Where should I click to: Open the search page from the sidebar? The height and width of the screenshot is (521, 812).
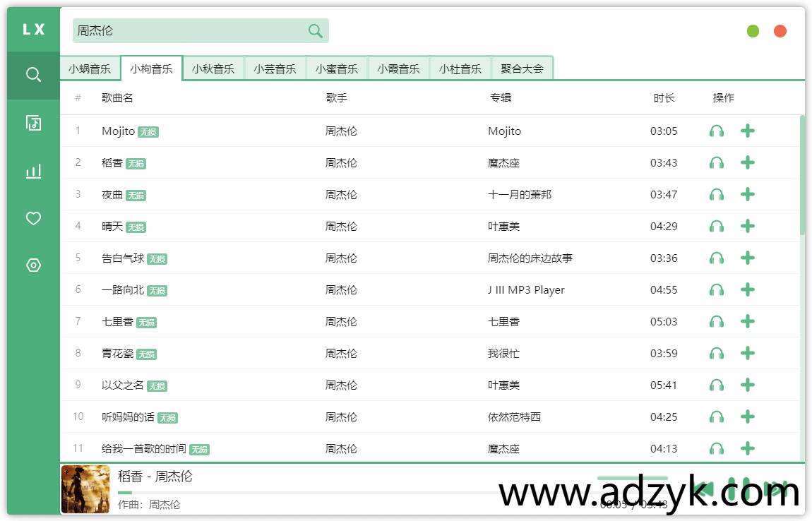tap(32, 75)
